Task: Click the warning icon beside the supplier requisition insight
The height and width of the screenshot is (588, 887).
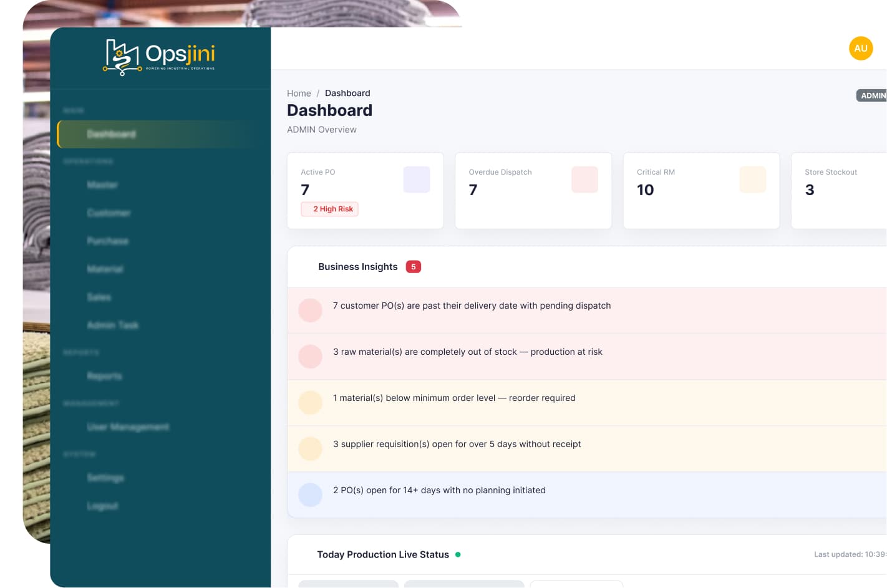Action: click(310, 448)
